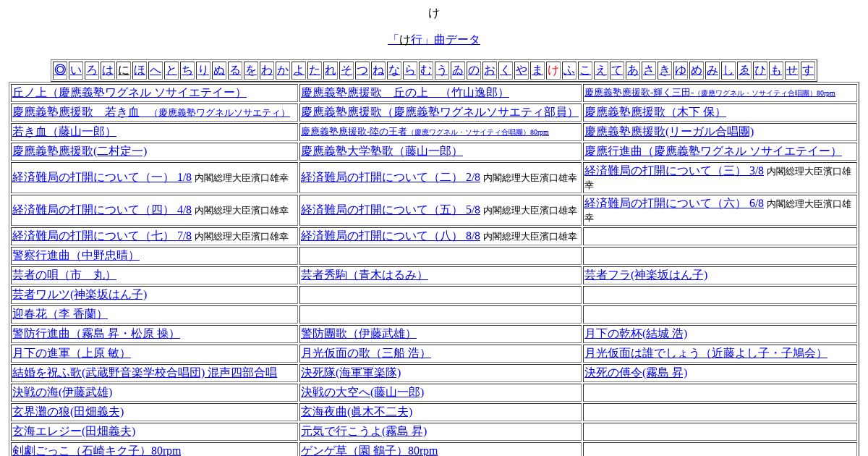
Task: Open the を index link
Action: (x=251, y=70)
